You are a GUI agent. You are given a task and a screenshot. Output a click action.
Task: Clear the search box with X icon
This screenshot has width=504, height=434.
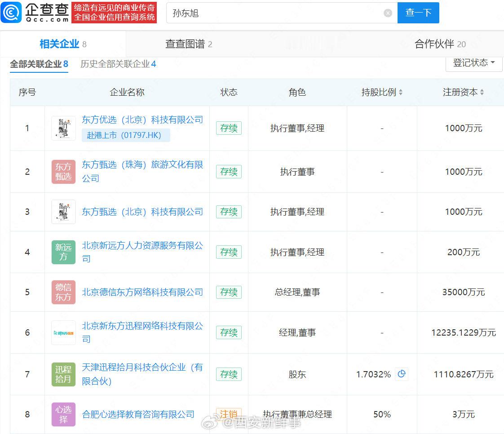(388, 13)
